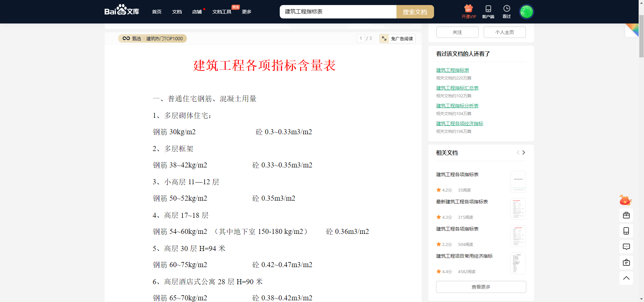Go to the previous 相关文档 page arrow
The height and width of the screenshot is (302, 644).
click(x=518, y=152)
